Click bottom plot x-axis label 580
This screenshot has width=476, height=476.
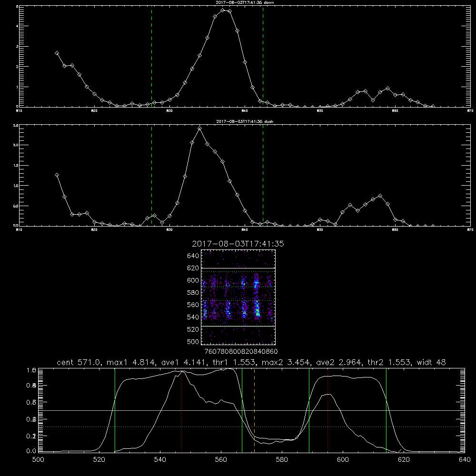point(282,460)
